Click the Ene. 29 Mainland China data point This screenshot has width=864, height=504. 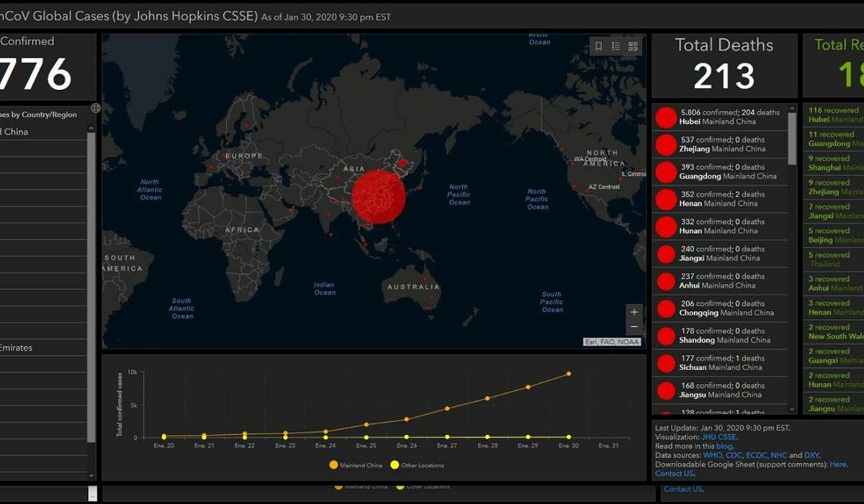click(x=528, y=387)
